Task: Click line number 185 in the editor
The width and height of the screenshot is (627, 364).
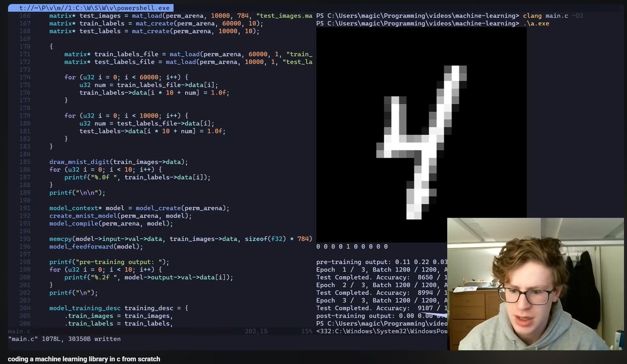Action: [x=25, y=162]
